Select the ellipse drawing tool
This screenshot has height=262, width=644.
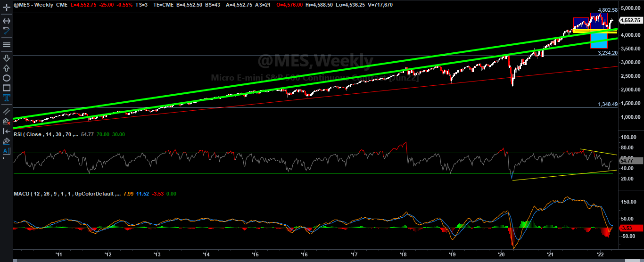coord(7,78)
